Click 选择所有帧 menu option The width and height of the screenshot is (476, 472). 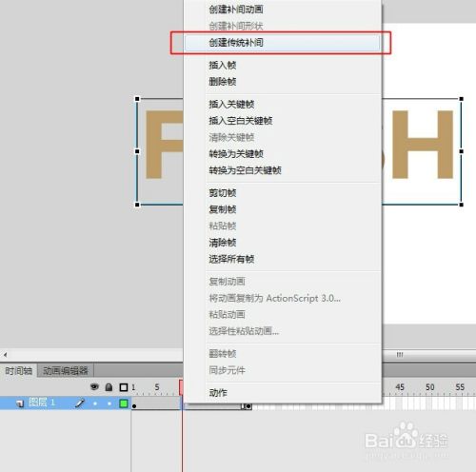pyautogui.click(x=231, y=259)
